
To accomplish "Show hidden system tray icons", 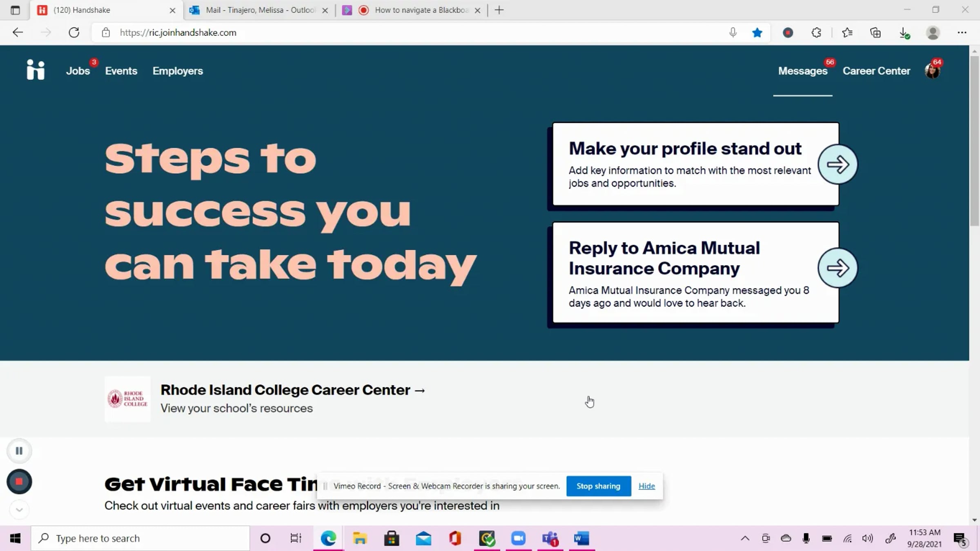I will tap(745, 539).
